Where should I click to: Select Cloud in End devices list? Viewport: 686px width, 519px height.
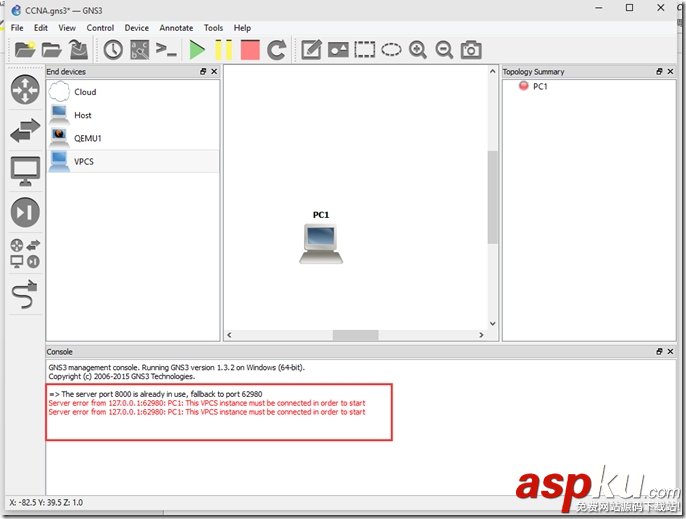click(x=133, y=92)
